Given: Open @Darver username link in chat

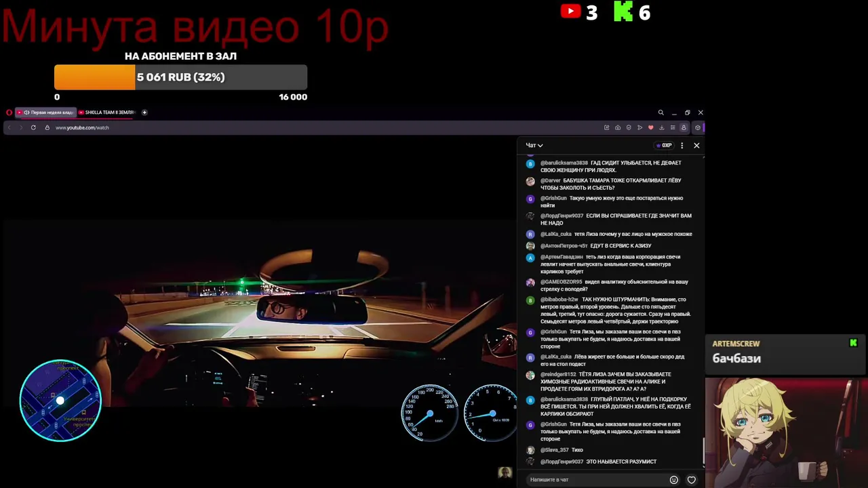Looking at the screenshot, I should pos(551,181).
